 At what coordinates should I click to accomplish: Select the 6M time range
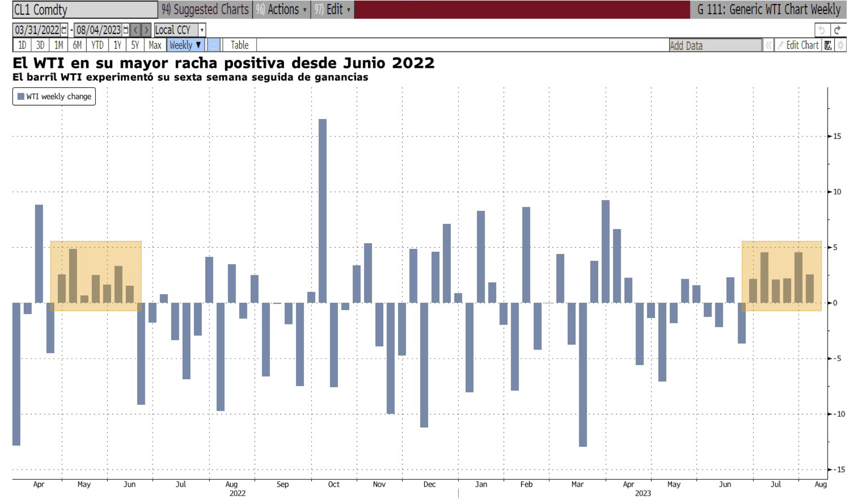(77, 45)
